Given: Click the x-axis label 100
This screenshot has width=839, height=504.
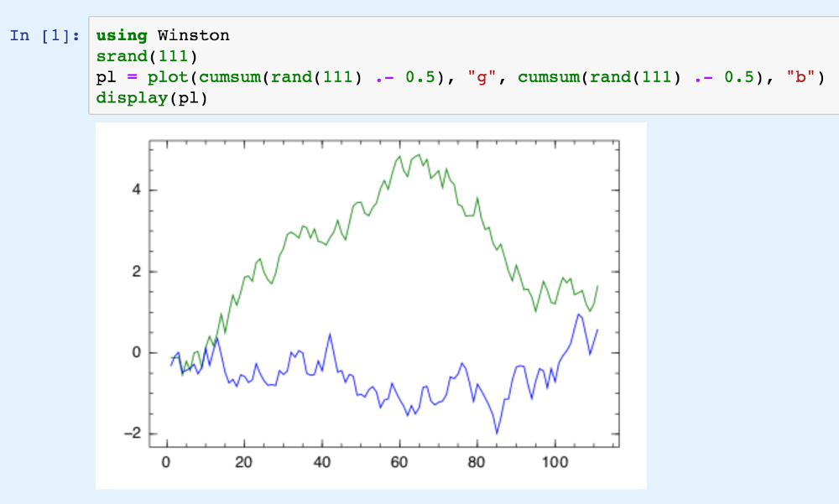Looking at the screenshot, I should click(555, 462).
